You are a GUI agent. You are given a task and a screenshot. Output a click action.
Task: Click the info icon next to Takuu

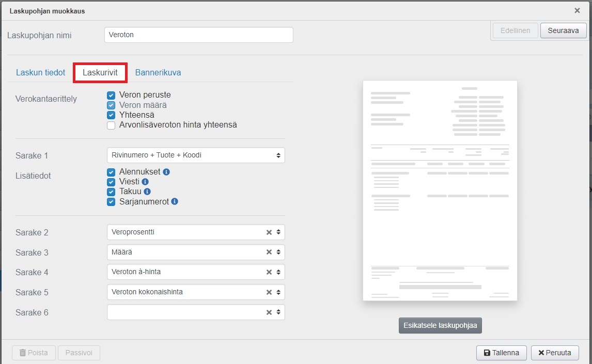147,192
